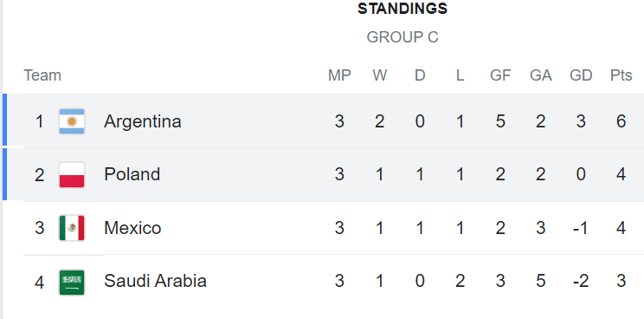Viewport: 644px width, 319px height.
Task: Select the Mexico team name
Action: 132,228
